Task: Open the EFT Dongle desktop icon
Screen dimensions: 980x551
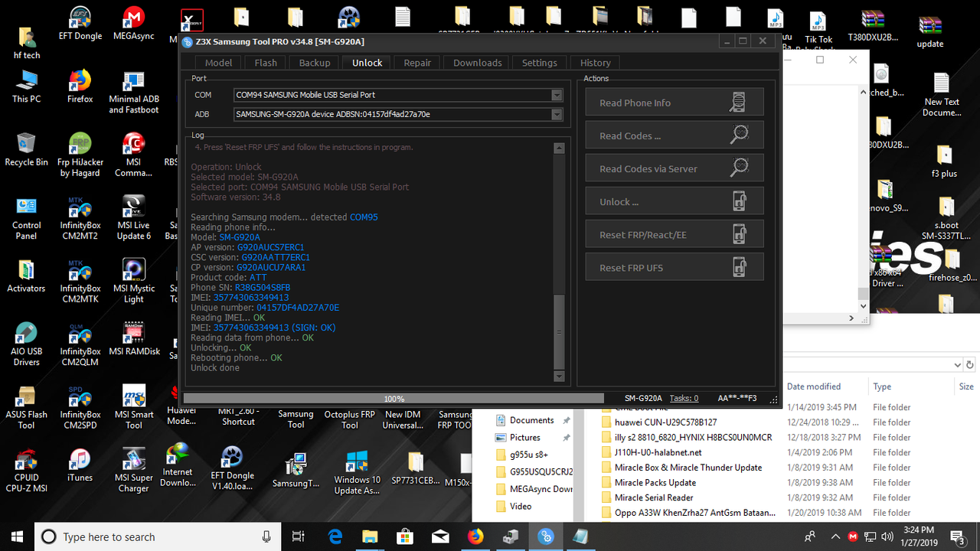Action: pyautogui.click(x=80, y=24)
